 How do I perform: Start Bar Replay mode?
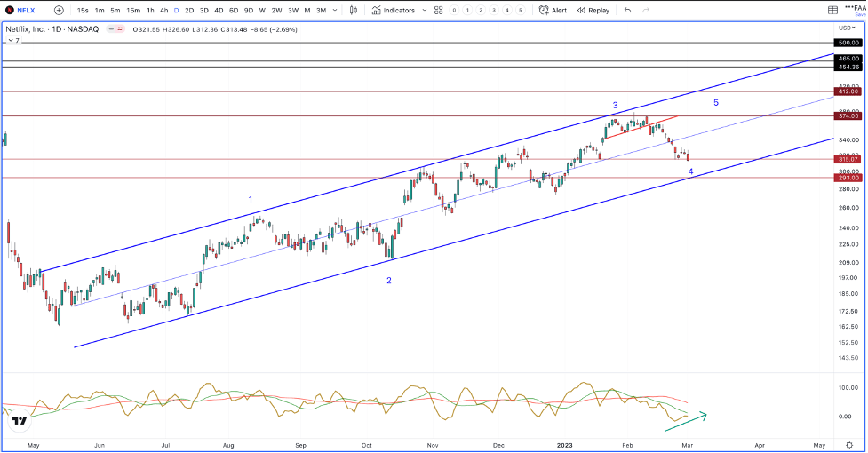point(593,10)
